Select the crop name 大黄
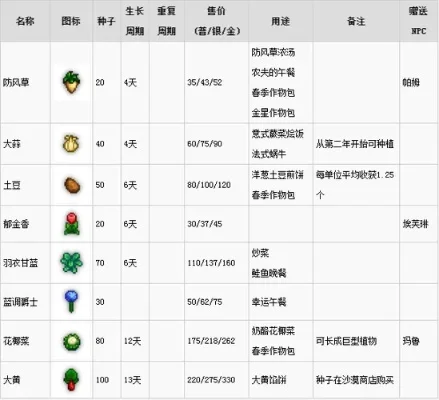Screen dimensions: 439x400 [12, 380]
